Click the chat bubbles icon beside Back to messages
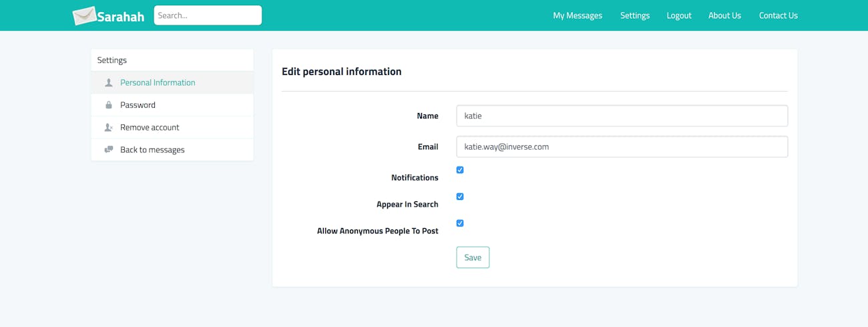Viewport: 868px width, 327px height. pos(109,150)
